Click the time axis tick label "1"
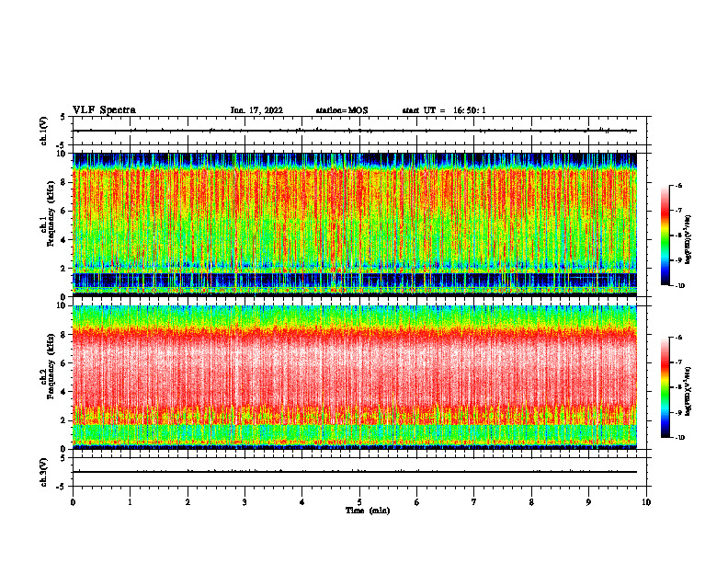This screenshot has height=563, width=728. tap(130, 502)
